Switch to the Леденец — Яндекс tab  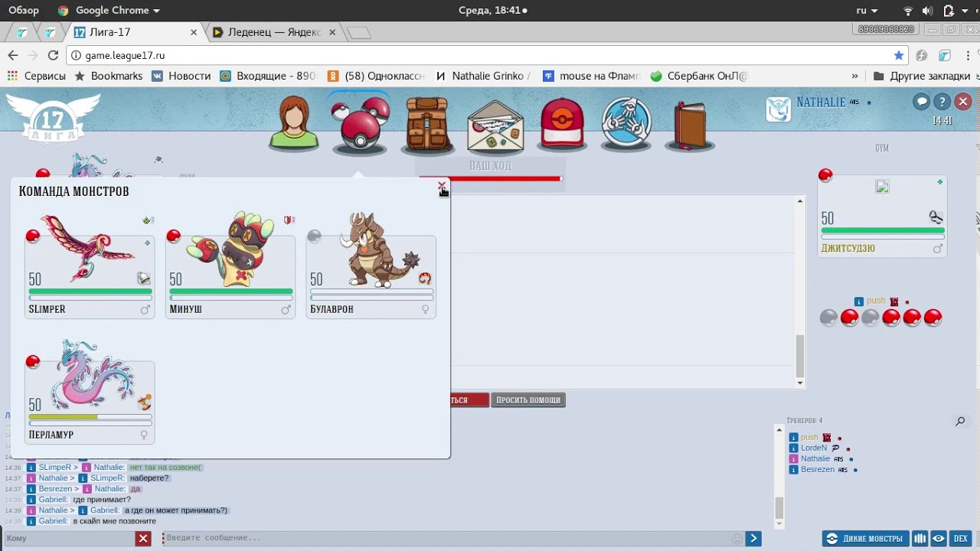274,32
